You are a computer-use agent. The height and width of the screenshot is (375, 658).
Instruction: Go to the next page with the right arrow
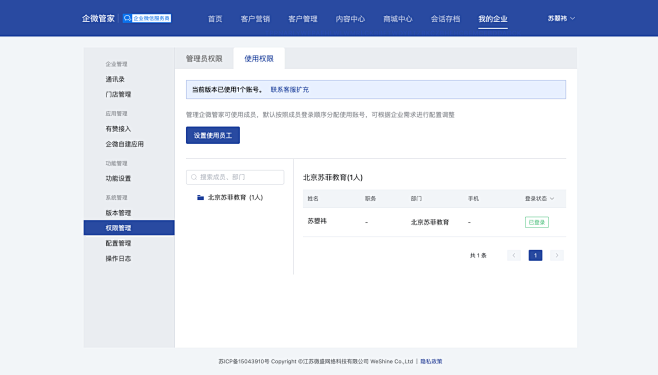pos(557,255)
